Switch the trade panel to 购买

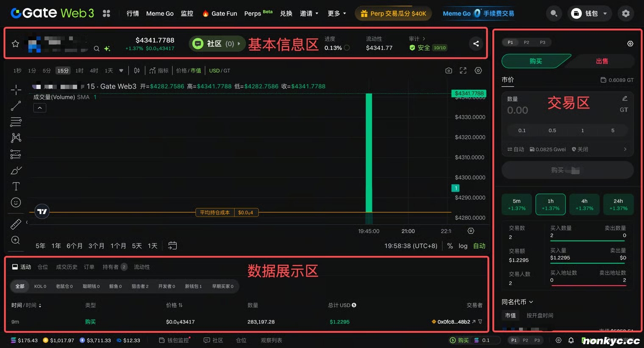pyautogui.click(x=536, y=61)
